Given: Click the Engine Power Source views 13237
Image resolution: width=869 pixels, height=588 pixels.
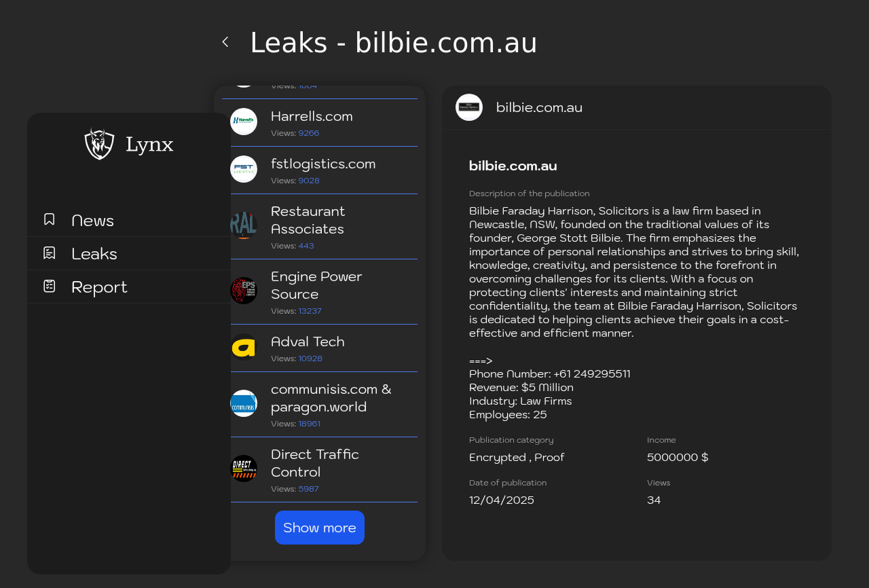Looking at the screenshot, I should (x=310, y=311).
